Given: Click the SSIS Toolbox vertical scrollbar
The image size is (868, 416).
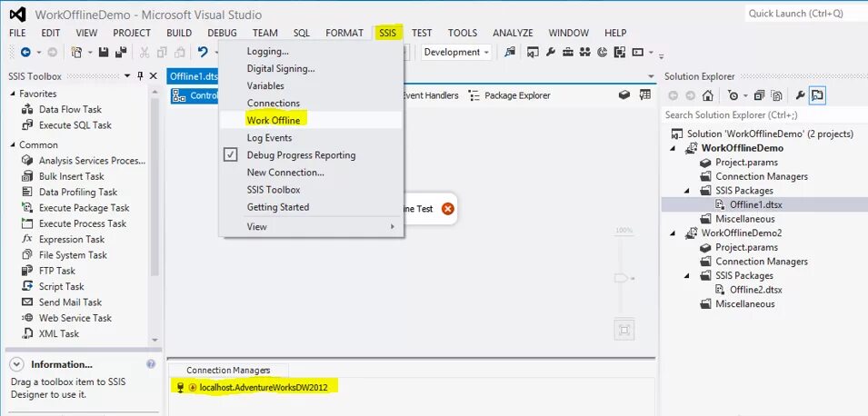Looking at the screenshot, I should pyautogui.click(x=155, y=187).
